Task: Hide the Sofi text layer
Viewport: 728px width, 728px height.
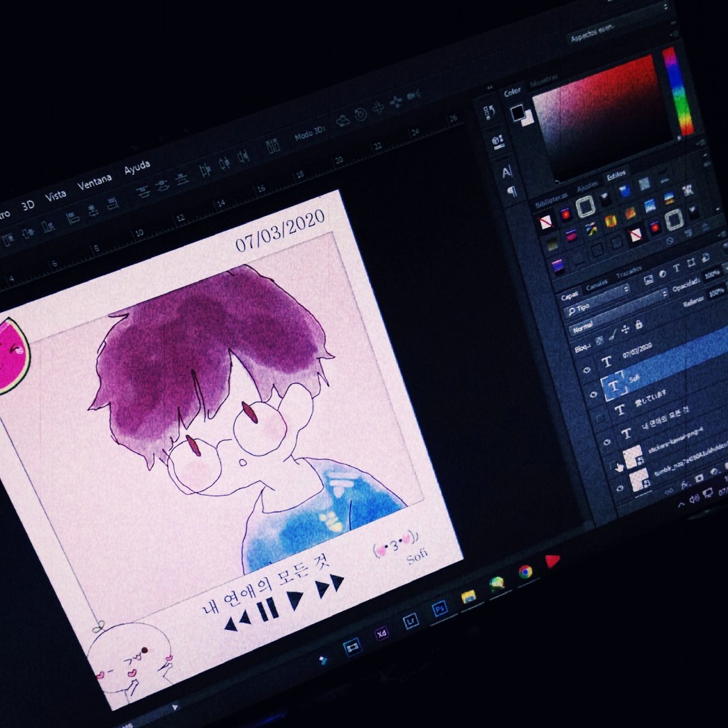Action: 593,393
